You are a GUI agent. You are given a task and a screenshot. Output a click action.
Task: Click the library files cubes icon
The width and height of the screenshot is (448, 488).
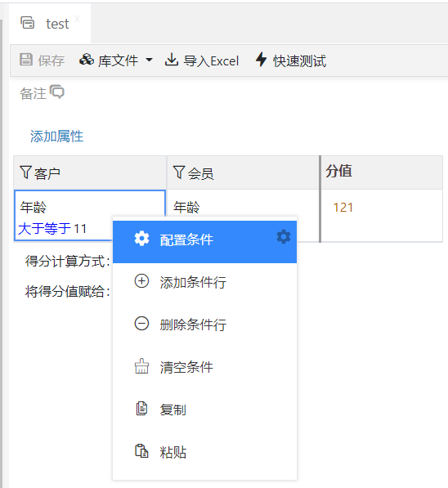[x=87, y=60]
